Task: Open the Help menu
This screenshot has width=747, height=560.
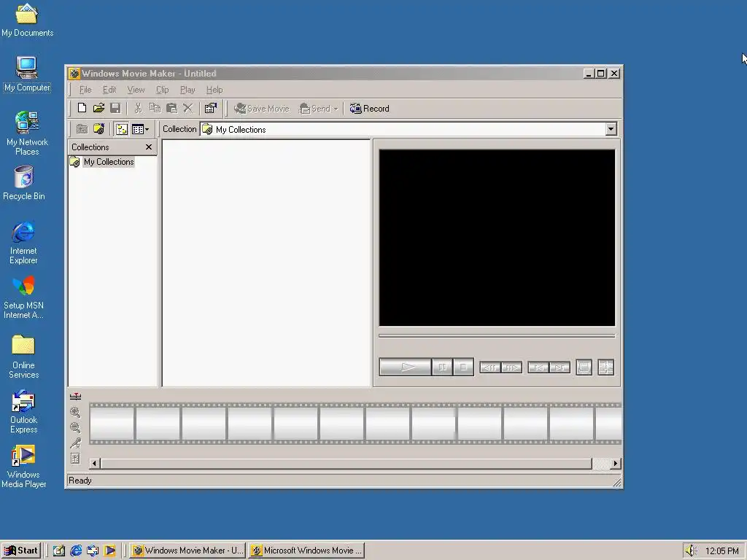Action: coord(214,90)
